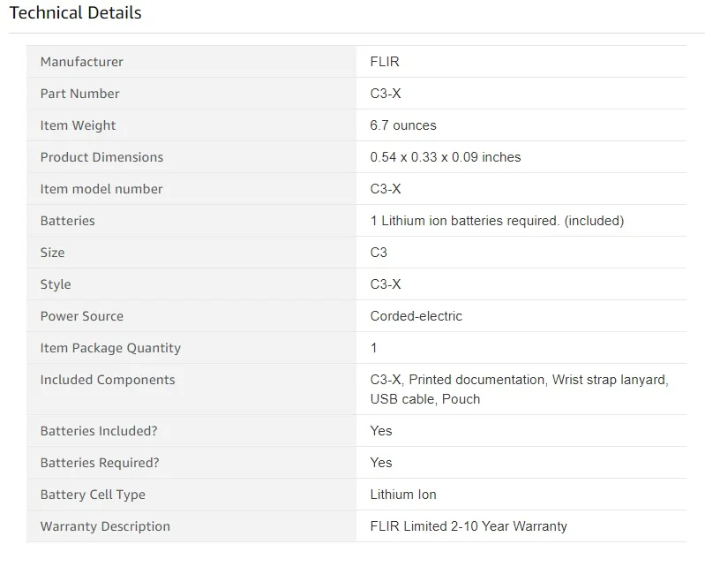Image resolution: width=728 pixels, height=582 pixels.
Task: Click the FLIR manufacturer value
Action: (385, 61)
